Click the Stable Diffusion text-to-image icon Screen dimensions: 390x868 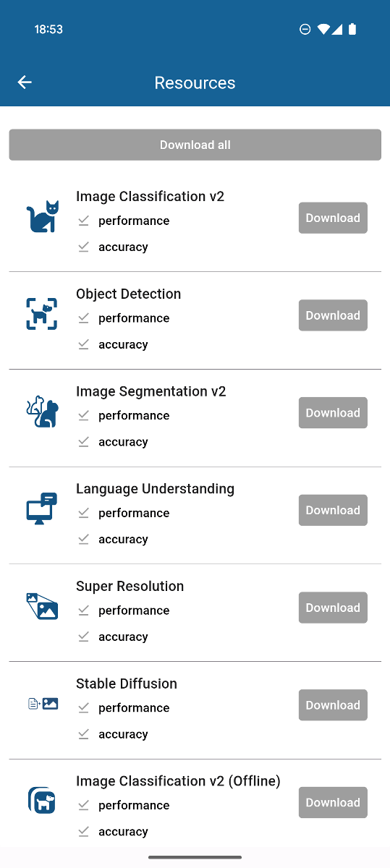tap(43, 703)
